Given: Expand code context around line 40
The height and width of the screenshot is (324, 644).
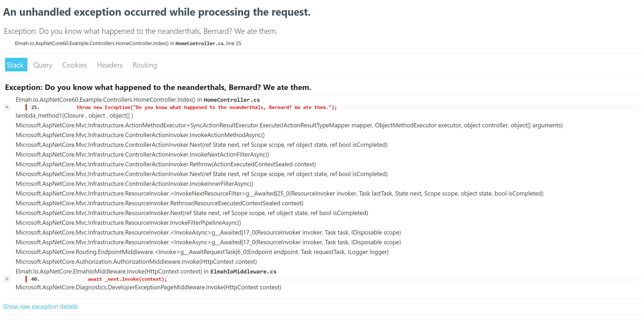Looking at the screenshot, I should [7, 279].
